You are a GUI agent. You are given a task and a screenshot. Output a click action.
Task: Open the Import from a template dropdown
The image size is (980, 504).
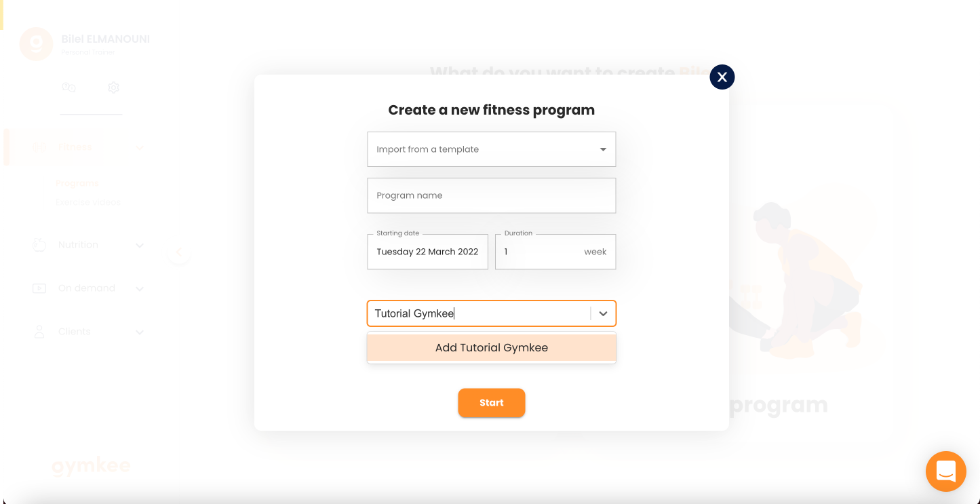click(x=492, y=149)
